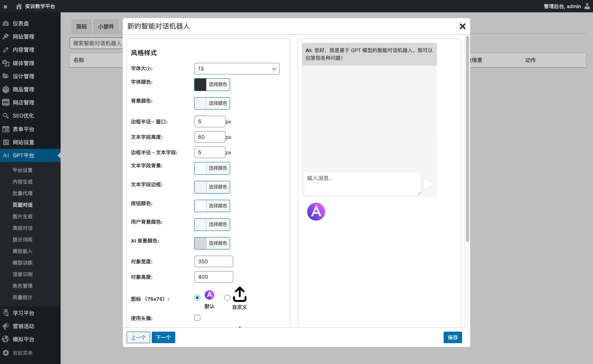Click the 营销活动 megaphone icon
This screenshot has width=593, height=364.
tap(6, 326)
